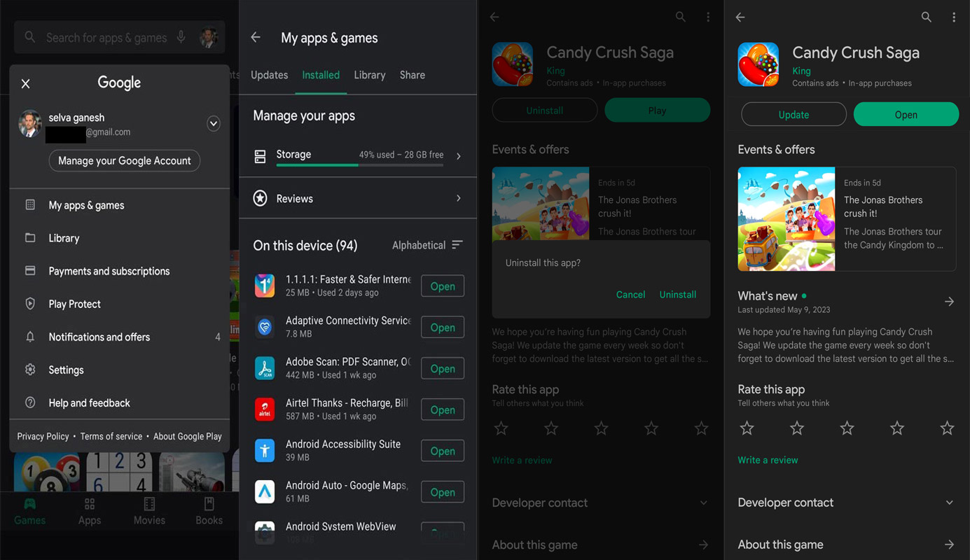Screen dimensions: 970x560
Task: Change the Alphabetical sort order
Action: click(x=428, y=245)
